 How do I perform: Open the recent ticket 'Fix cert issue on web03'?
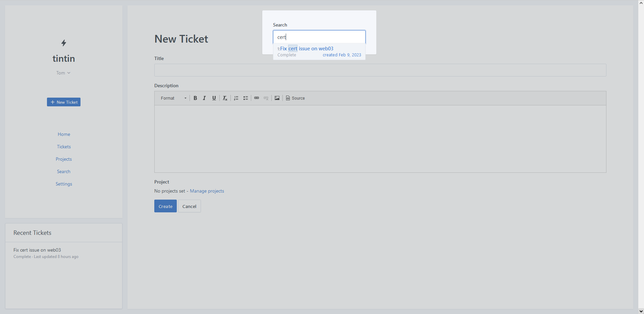click(x=37, y=250)
